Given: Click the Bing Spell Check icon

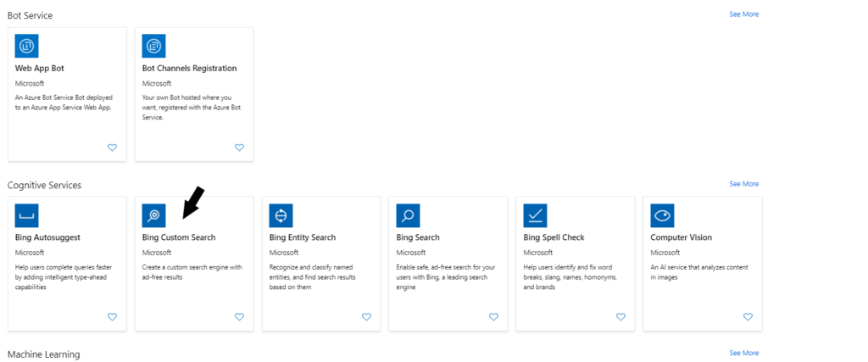Looking at the screenshot, I should [x=536, y=215].
